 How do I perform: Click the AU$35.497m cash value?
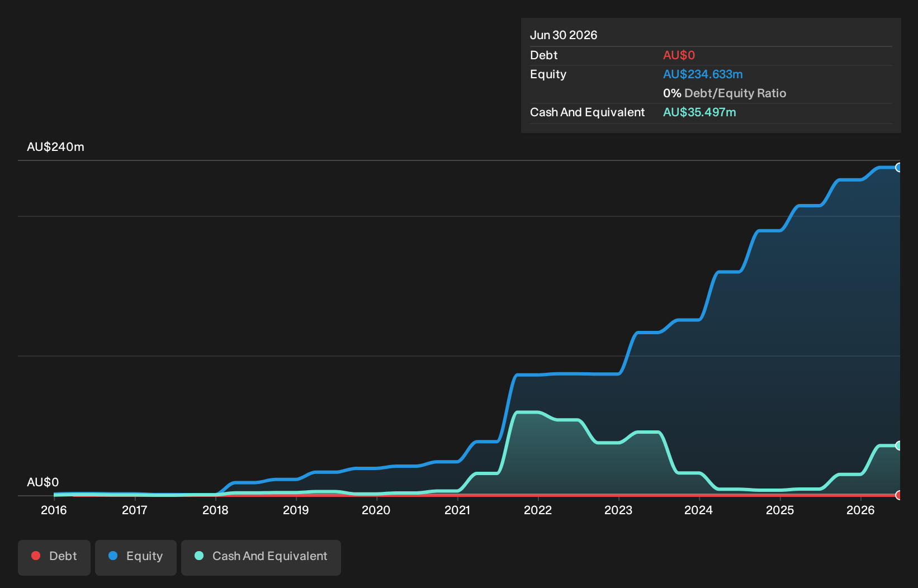699,112
